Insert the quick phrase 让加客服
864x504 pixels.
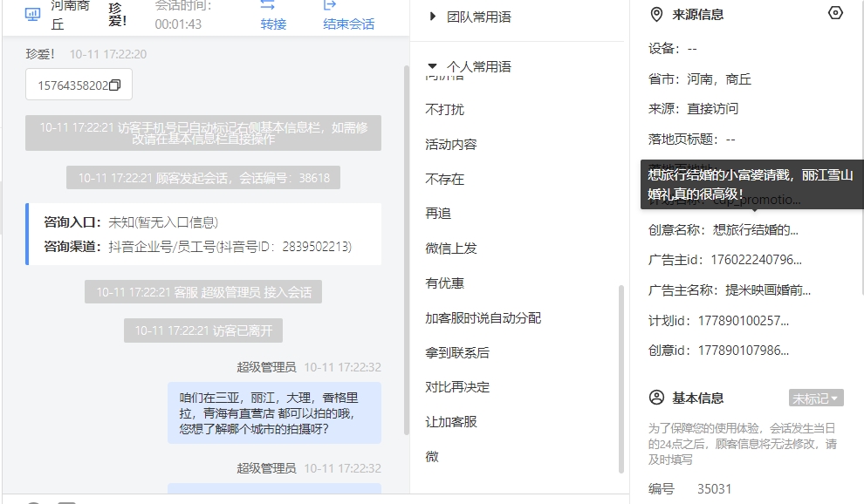[x=450, y=422]
